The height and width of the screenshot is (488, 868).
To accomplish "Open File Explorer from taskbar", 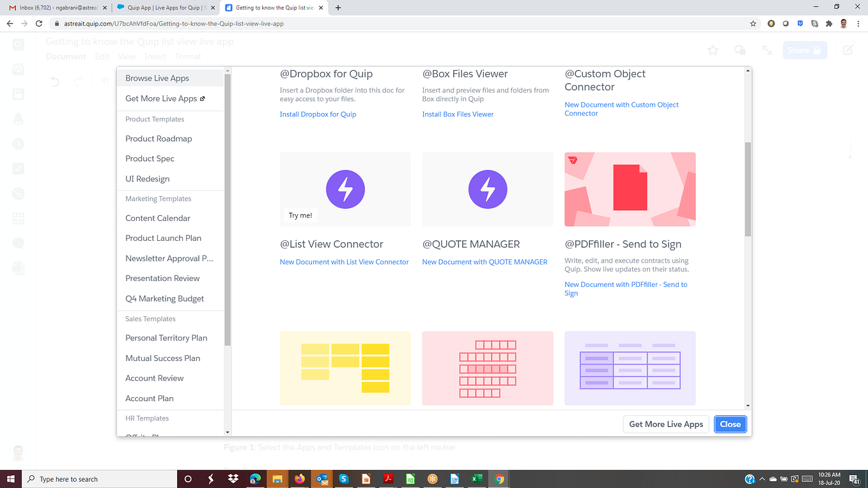I will click(277, 479).
